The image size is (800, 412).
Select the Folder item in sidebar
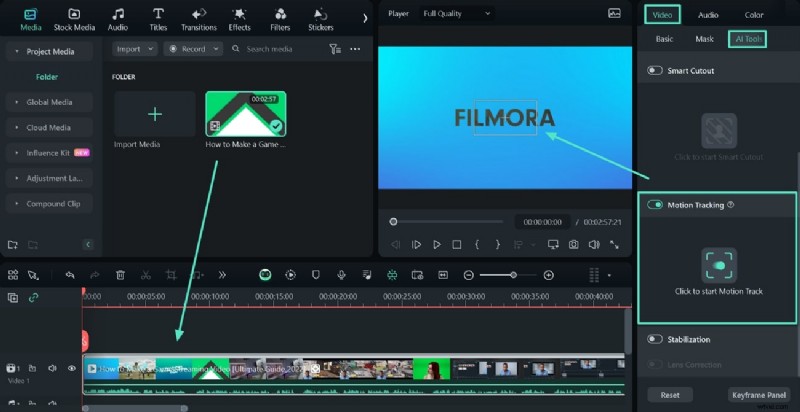tap(47, 77)
